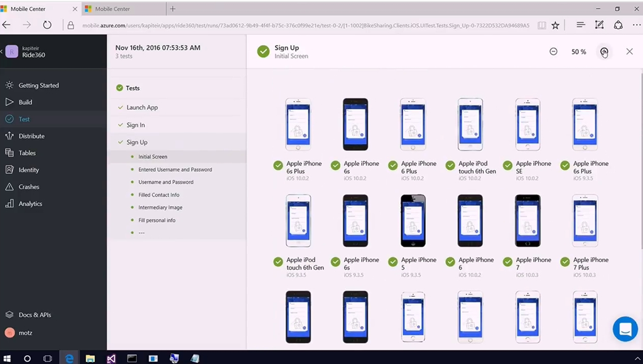Expand the Launch App test
643x364 pixels.
tap(142, 108)
